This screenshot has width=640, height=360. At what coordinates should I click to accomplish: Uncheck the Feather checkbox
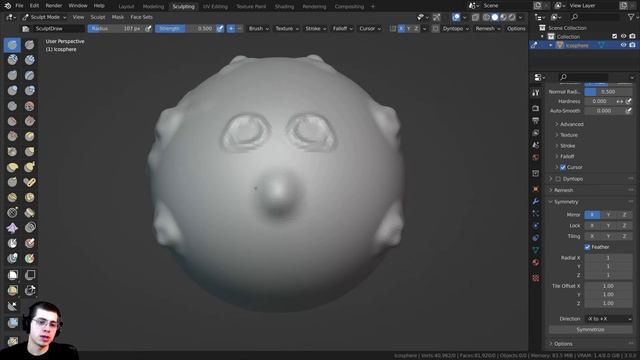click(587, 247)
